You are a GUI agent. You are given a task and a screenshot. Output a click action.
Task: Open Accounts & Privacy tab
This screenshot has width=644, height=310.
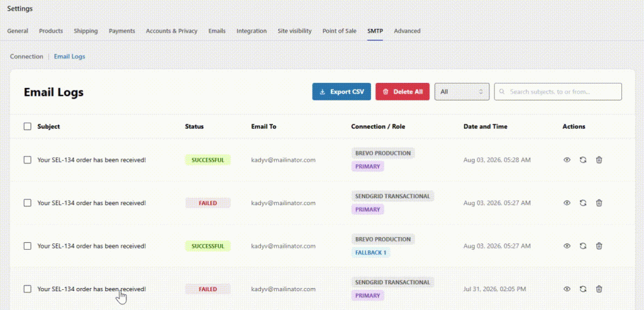coord(172,31)
